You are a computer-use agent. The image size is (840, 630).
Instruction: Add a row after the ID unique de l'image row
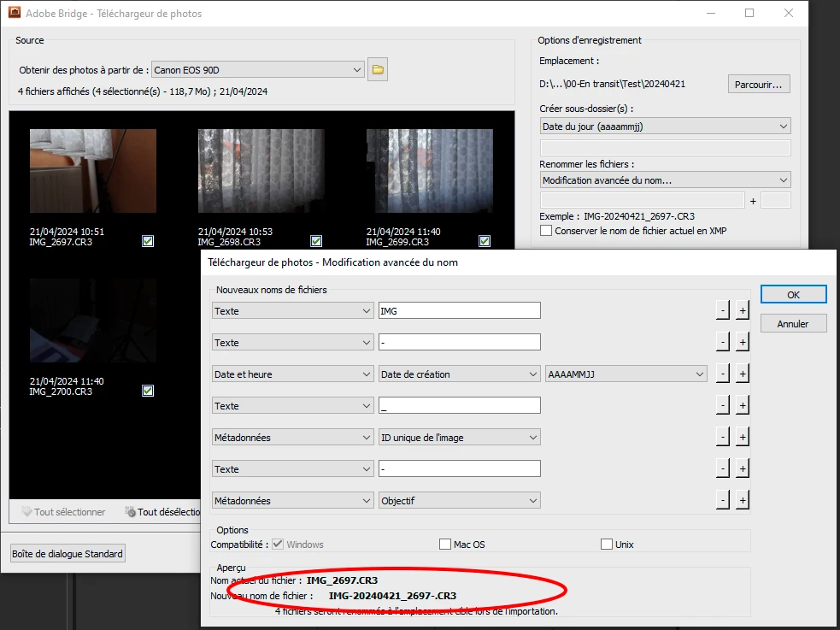coord(742,437)
